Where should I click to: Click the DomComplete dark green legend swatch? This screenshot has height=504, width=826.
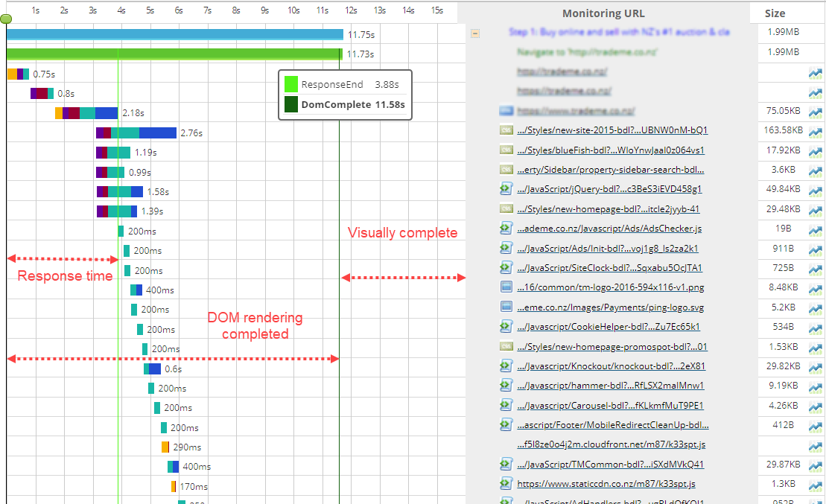coord(290,104)
